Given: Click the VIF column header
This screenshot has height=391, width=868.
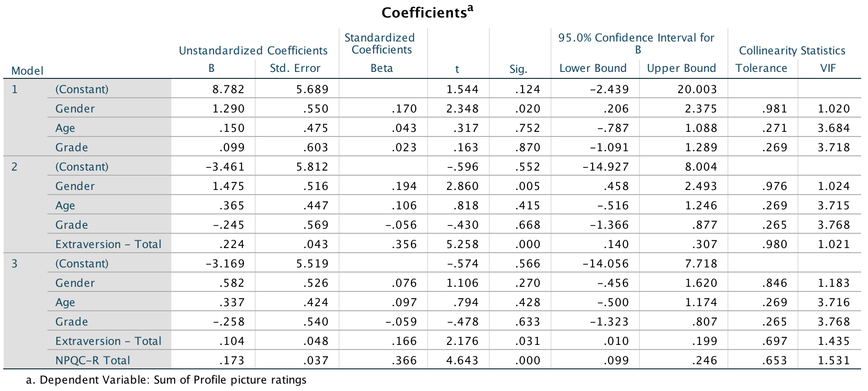Looking at the screenshot, I should tap(828, 68).
